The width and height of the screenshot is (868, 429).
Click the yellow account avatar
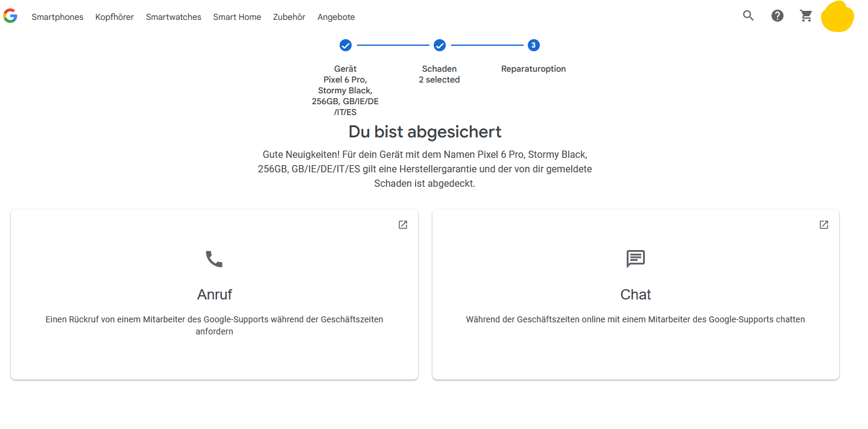(x=837, y=17)
